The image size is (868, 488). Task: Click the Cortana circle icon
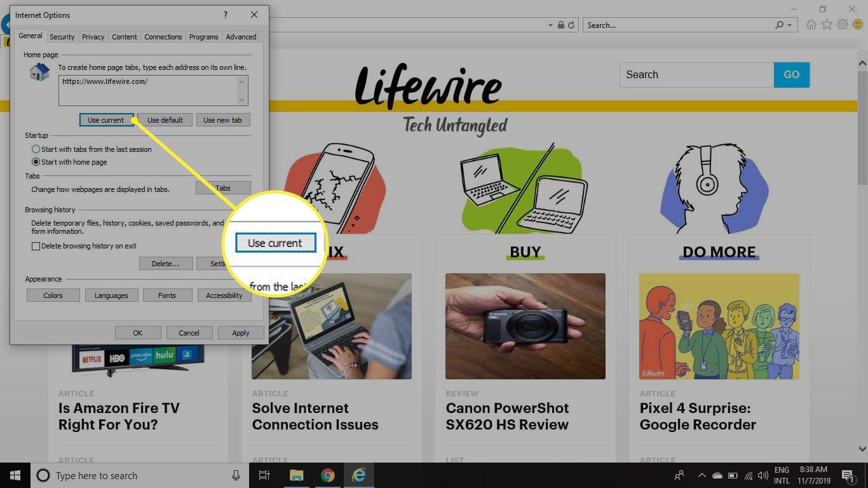[x=43, y=475]
